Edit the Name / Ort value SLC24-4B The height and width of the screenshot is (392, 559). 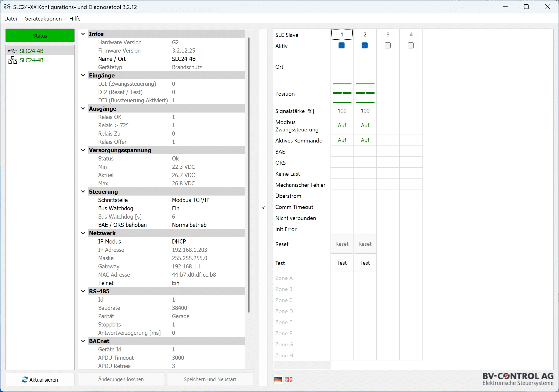[184, 59]
